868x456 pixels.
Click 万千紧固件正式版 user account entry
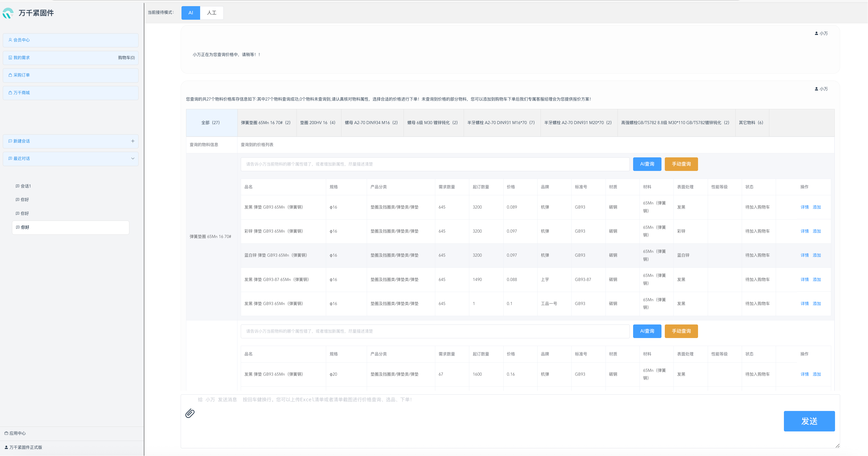click(x=26, y=447)
